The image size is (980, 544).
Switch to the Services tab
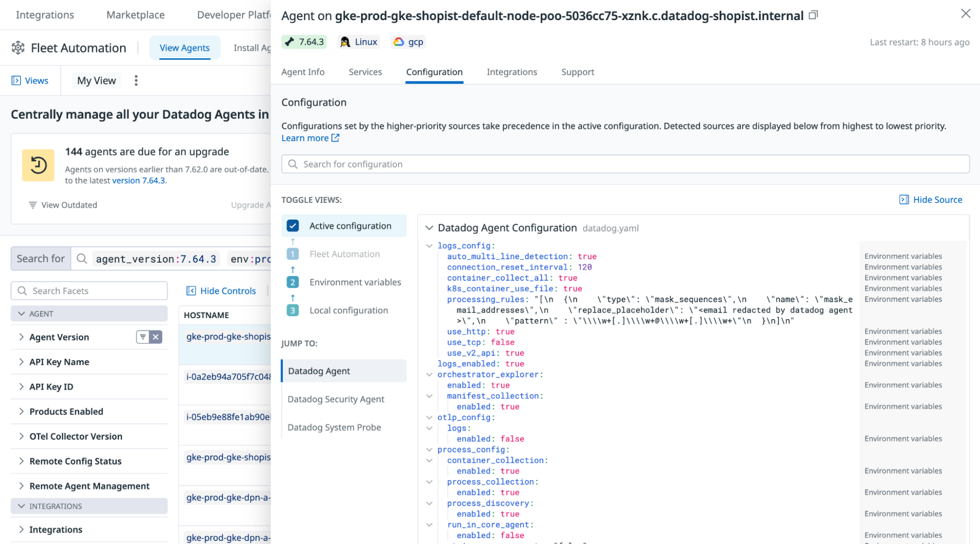tap(365, 72)
